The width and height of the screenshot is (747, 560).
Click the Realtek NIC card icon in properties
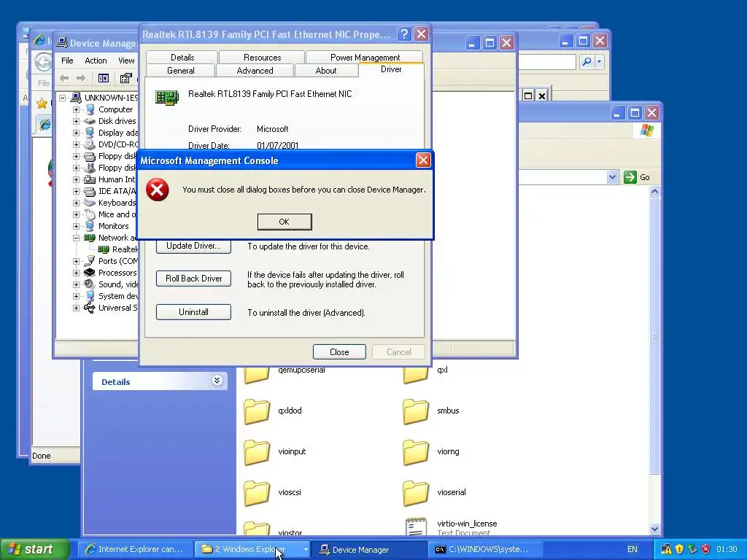(x=167, y=97)
